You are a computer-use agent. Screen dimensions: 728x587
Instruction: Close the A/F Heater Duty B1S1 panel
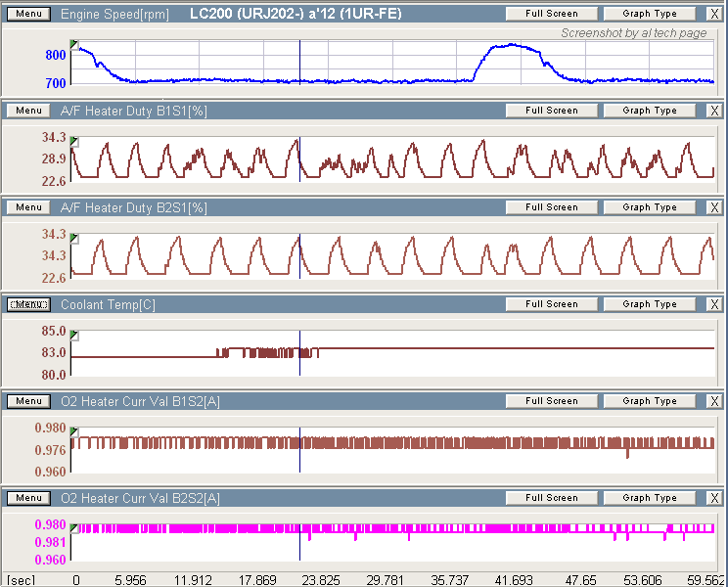714,111
